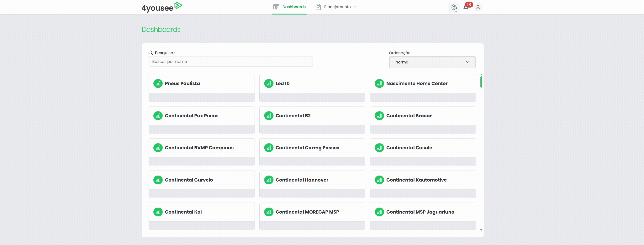Open Nascimento Home Center dashboard

(x=417, y=84)
